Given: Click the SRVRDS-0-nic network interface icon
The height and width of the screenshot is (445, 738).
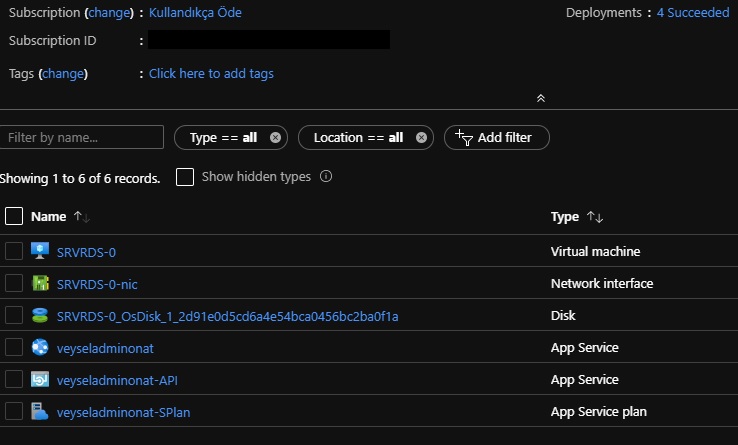Looking at the screenshot, I should tap(40, 283).
